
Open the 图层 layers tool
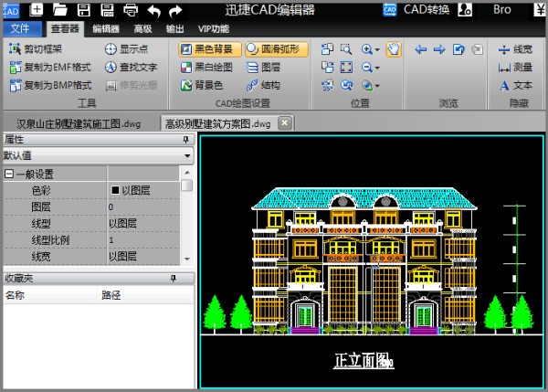click(x=263, y=68)
